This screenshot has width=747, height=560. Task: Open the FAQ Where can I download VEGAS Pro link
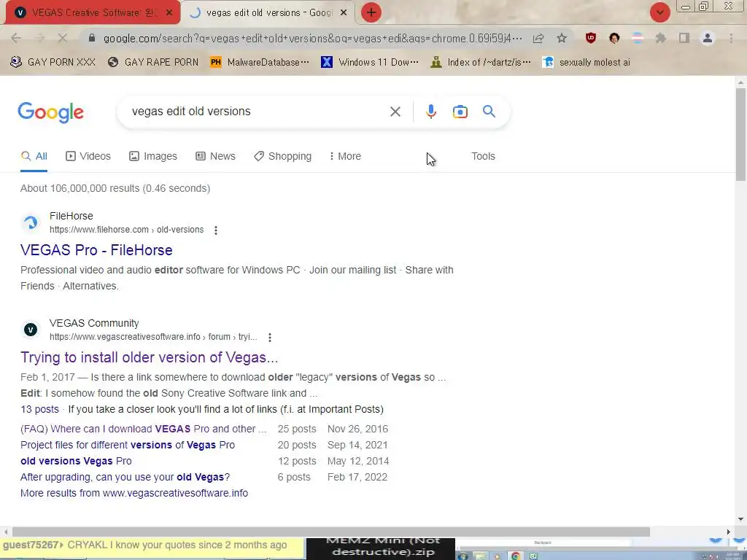(144, 429)
